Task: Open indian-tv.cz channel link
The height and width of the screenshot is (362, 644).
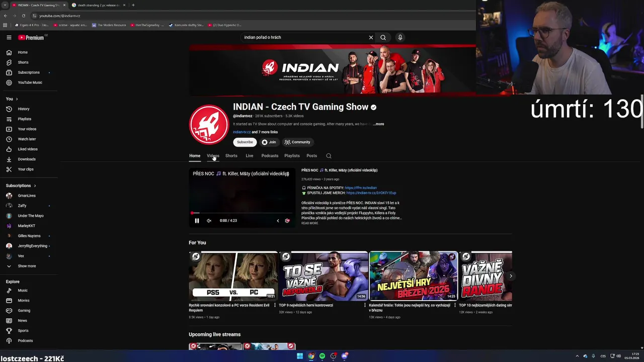Action: click(x=242, y=132)
